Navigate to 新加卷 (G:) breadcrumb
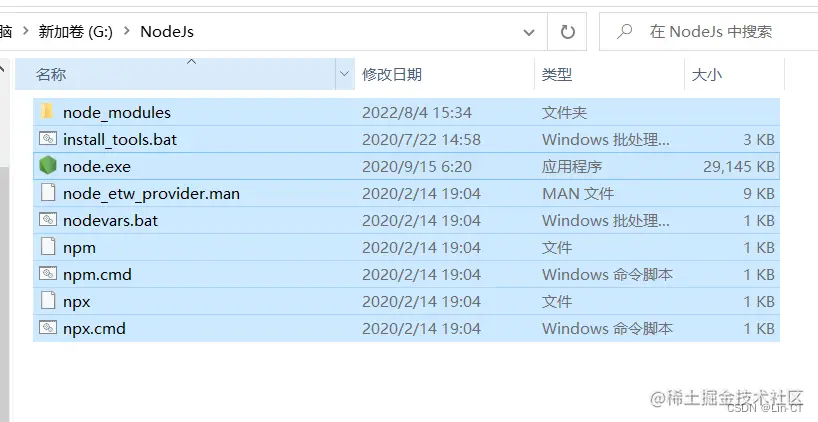 [76, 32]
